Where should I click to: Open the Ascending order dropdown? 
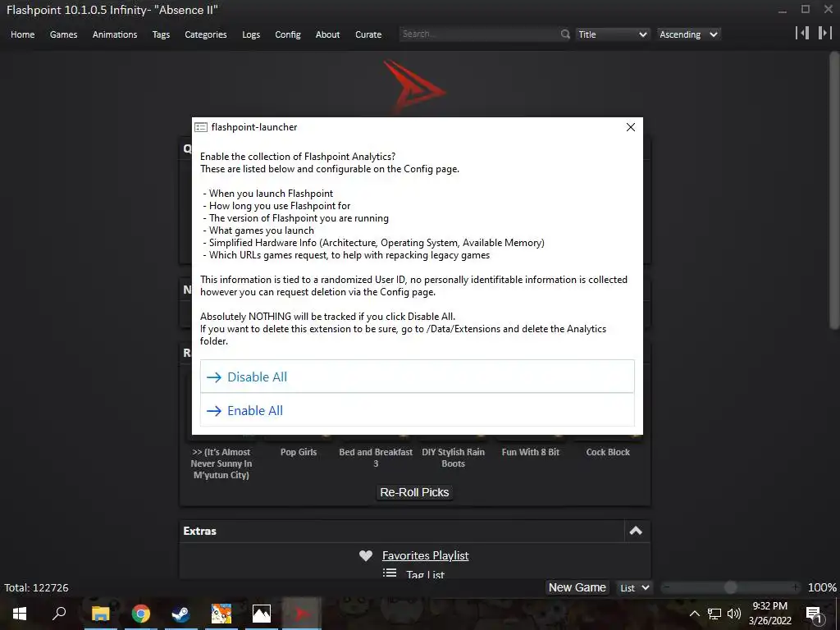pyautogui.click(x=688, y=34)
